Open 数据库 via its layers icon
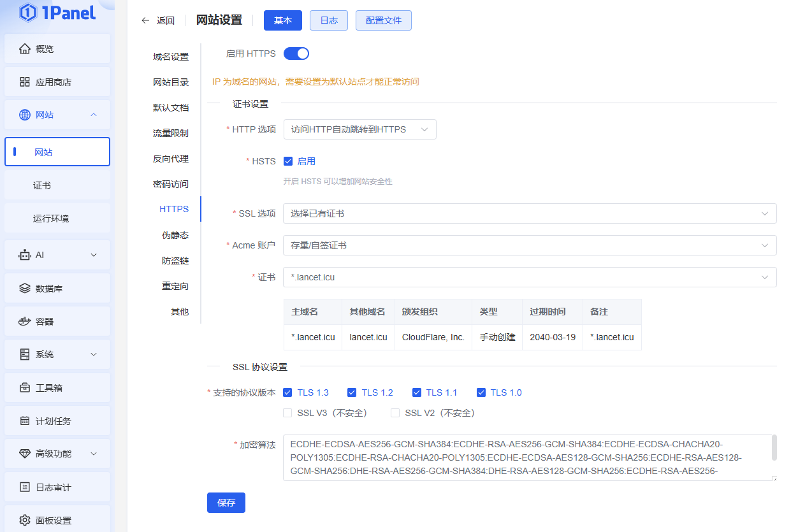Viewport: 805px width, 532px height. coord(25,289)
